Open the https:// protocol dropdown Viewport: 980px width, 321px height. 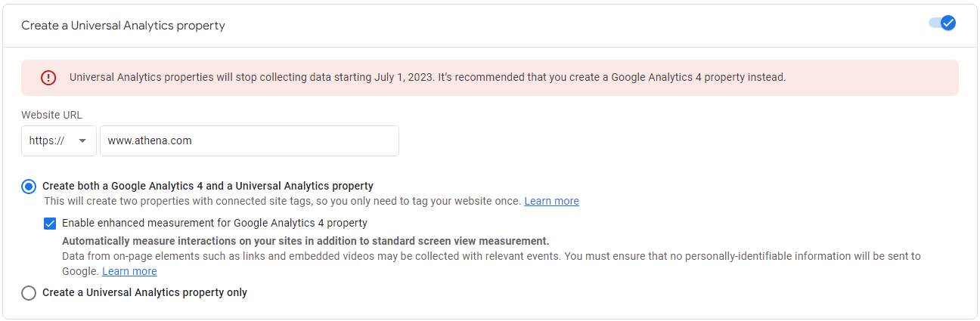[59, 141]
